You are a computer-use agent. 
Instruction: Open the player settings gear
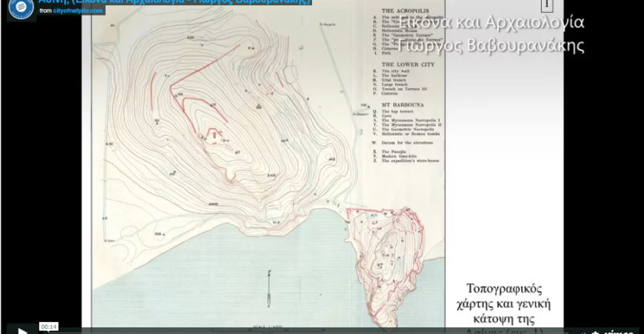(595, 332)
